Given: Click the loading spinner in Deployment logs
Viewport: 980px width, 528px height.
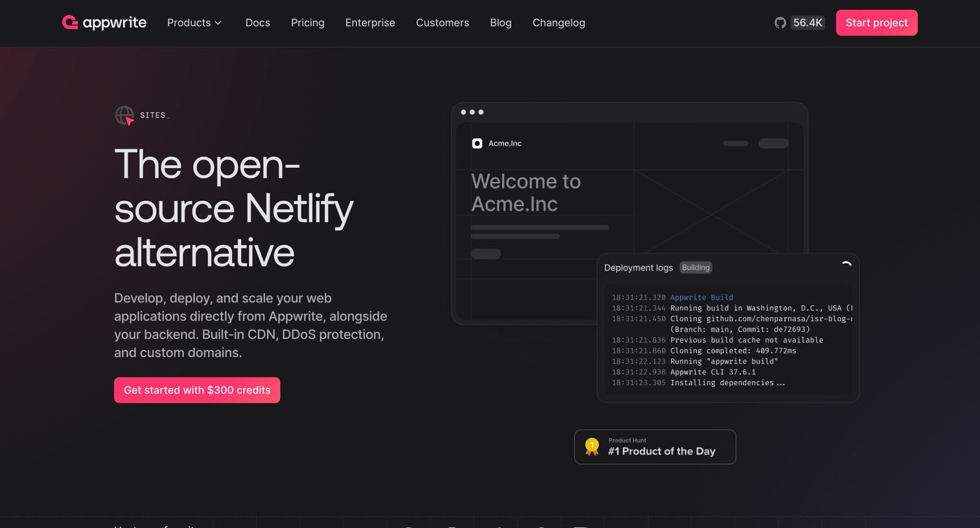Looking at the screenshot, I should (846, 265).
